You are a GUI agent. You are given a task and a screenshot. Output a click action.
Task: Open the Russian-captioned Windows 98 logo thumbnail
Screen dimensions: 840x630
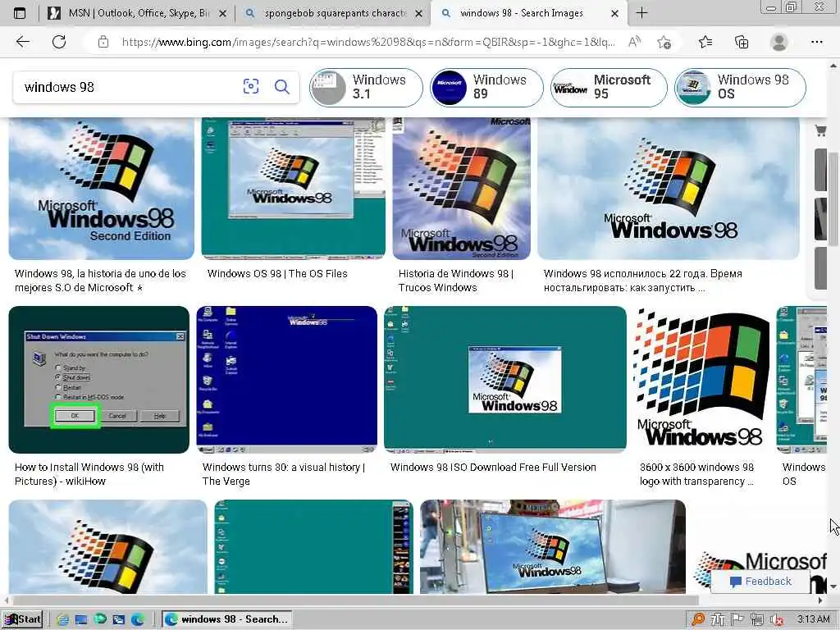pos(668,189)
